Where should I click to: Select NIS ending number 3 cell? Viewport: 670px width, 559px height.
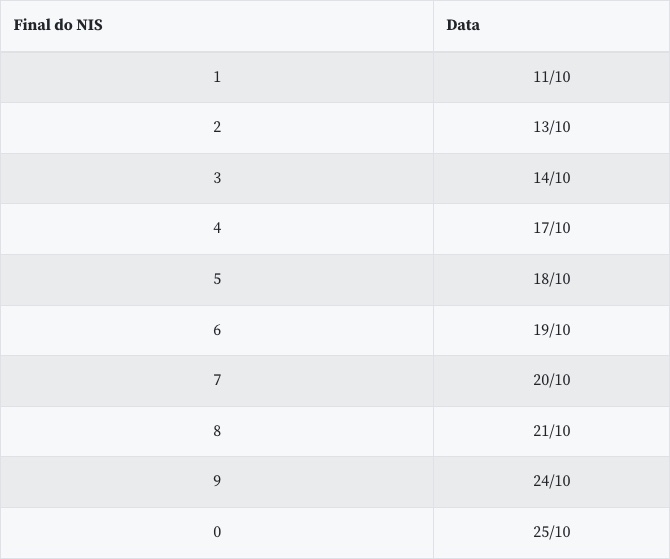(217, 178)
